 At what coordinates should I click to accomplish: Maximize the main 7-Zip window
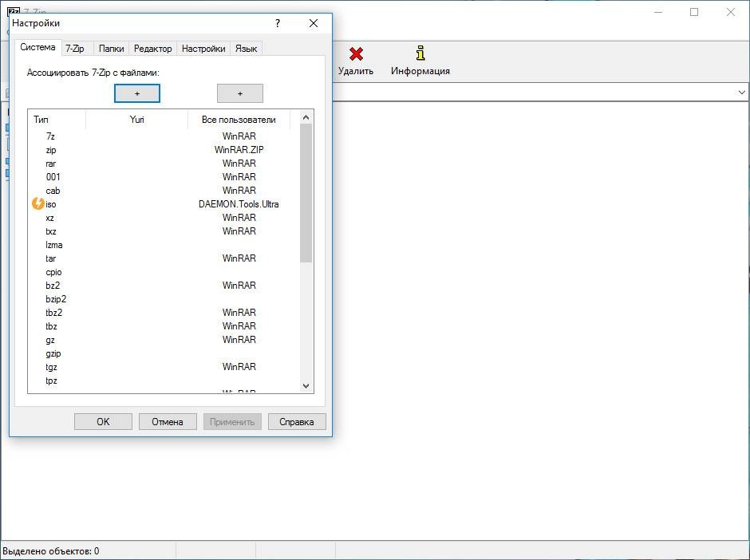694,12
